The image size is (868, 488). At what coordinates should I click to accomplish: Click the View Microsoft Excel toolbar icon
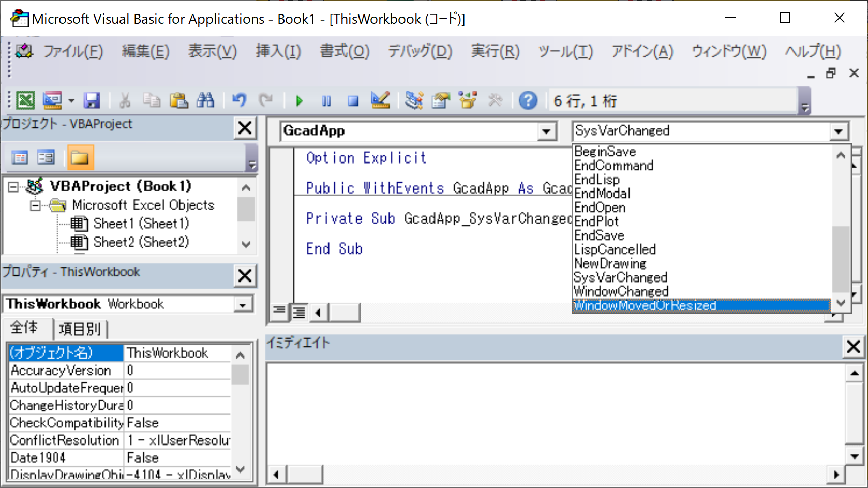point(25,100)
